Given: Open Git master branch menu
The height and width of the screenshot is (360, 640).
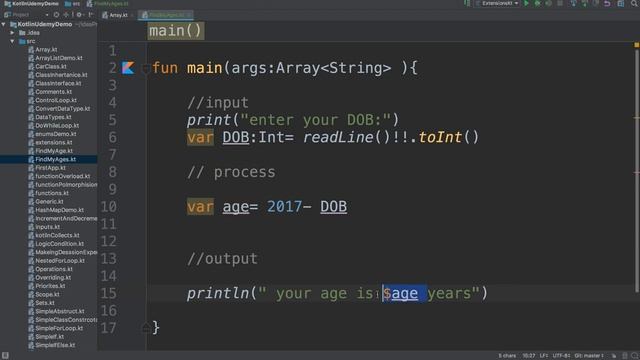Looking at the screenshot, I should point(589,356).
